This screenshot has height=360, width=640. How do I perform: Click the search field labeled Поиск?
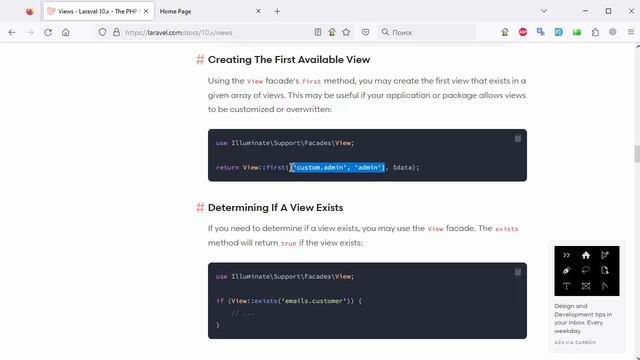tap(427, 32)
